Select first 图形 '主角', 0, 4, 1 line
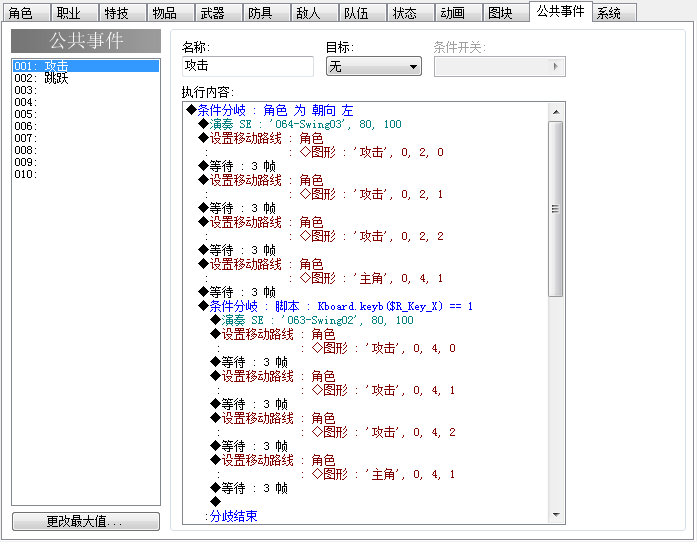The height and width of the screenshot is (542, 697). coord(372,278)
